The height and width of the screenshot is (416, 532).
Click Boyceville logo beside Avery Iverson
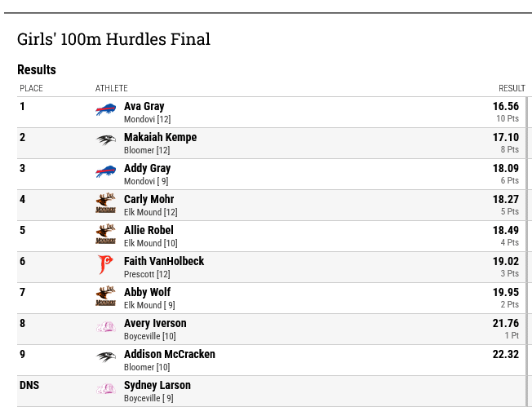tap(106, 327)
